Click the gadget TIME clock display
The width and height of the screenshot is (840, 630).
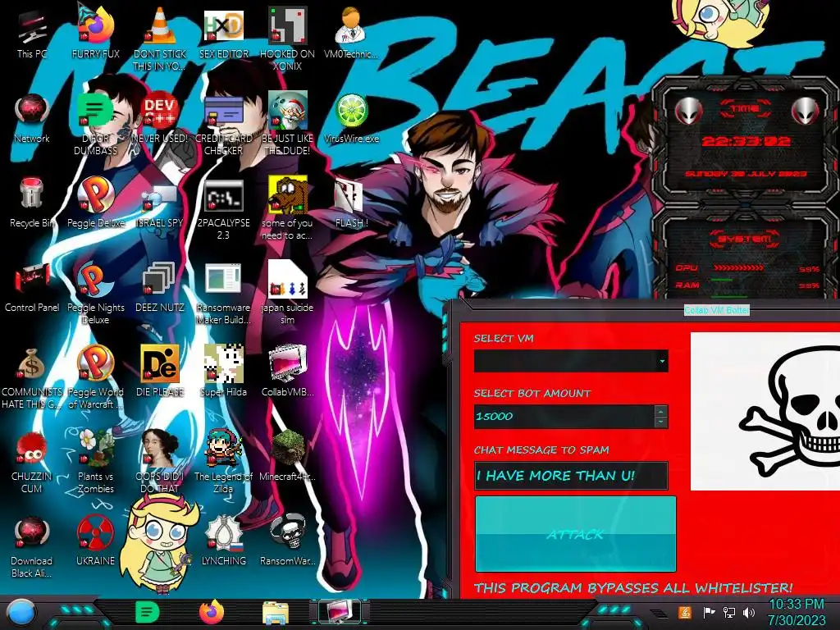(x=745, y=141)
